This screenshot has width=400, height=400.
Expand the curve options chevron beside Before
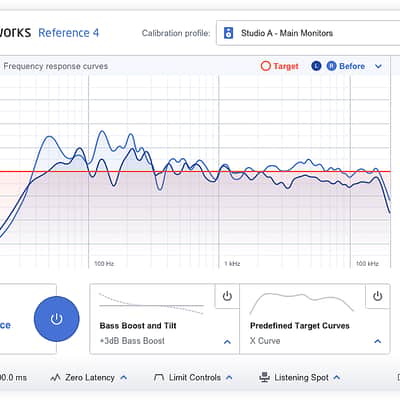378,66
